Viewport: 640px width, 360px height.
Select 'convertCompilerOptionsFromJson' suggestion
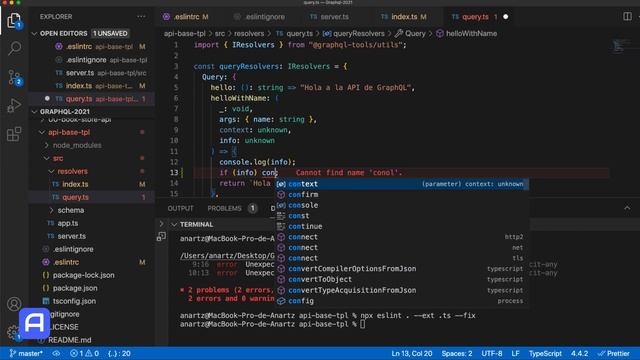pos(402,269)
